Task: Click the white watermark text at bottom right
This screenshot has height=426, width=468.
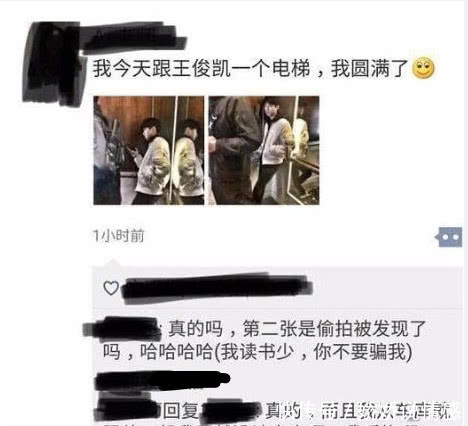Action: (x=373, y=410)
